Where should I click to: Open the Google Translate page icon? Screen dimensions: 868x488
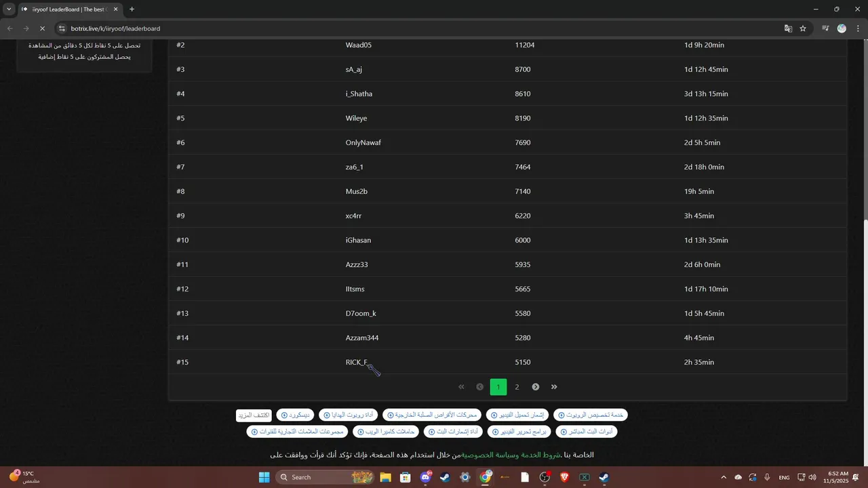click(x=788, y=28)
